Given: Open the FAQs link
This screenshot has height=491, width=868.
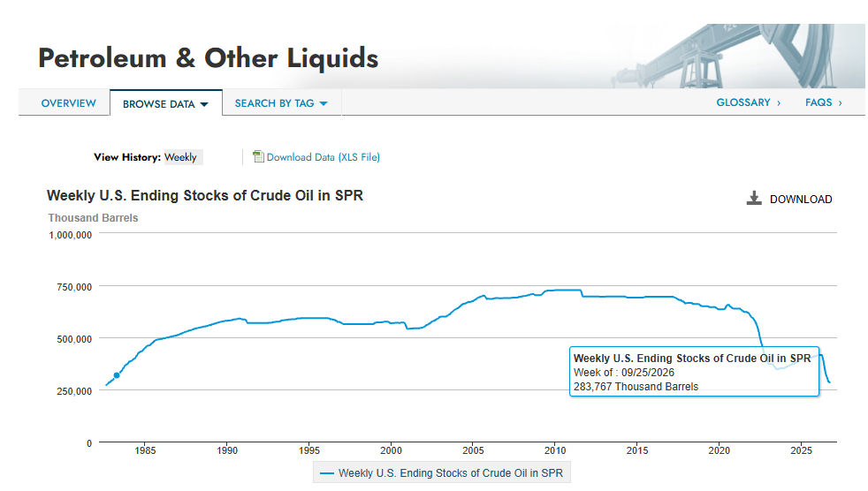Looking at the screenshot, I should pos(819,102).
